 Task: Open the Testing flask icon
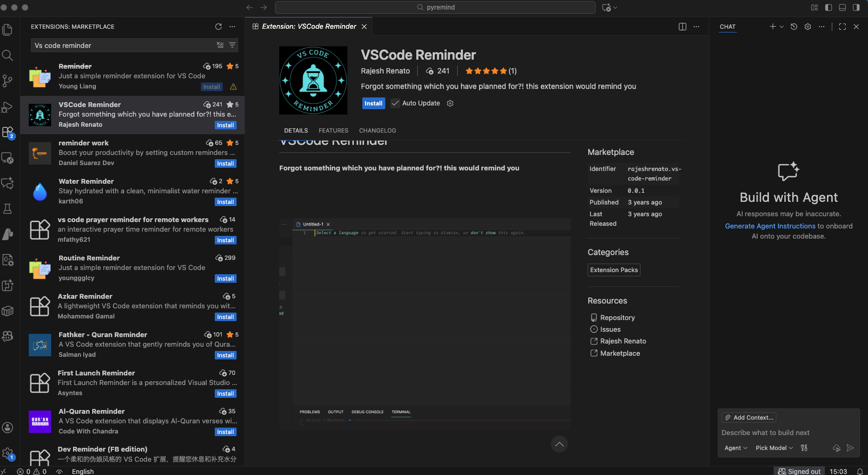tap(7, 209)
